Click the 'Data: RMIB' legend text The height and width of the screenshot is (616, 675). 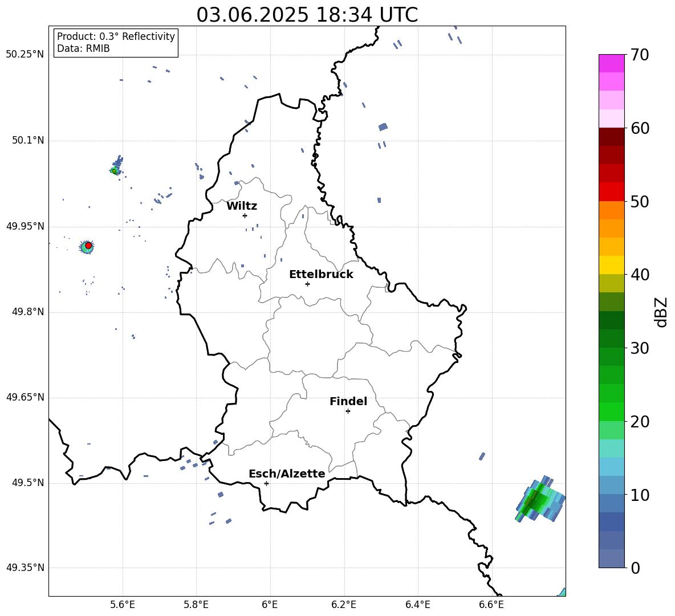click(x=83, y=48)
